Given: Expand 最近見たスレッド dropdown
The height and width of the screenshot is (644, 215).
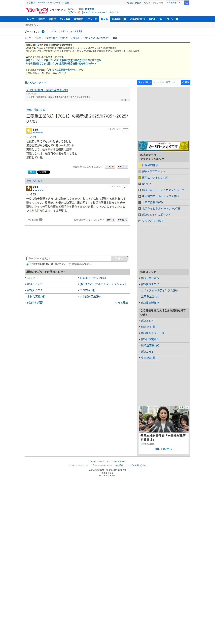Looking at the screenshot, I should (35, 82).
